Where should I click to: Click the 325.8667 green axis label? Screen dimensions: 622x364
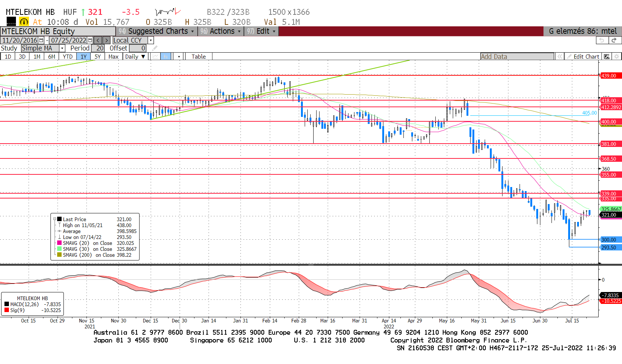610,209
